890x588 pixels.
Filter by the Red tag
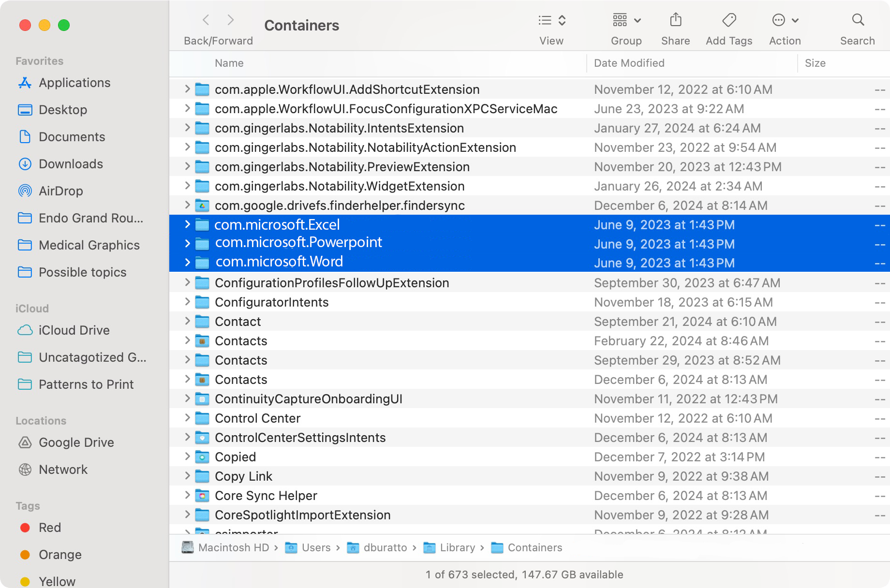49,528
